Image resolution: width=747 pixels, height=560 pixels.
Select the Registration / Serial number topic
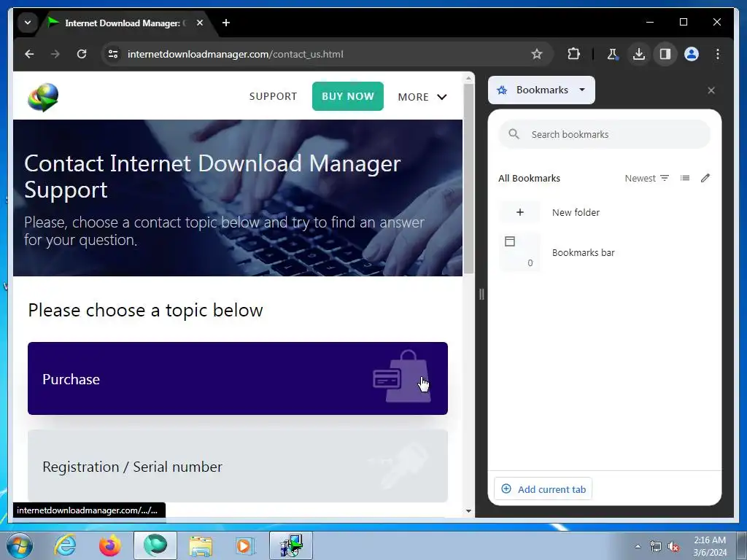click(238, 466)
